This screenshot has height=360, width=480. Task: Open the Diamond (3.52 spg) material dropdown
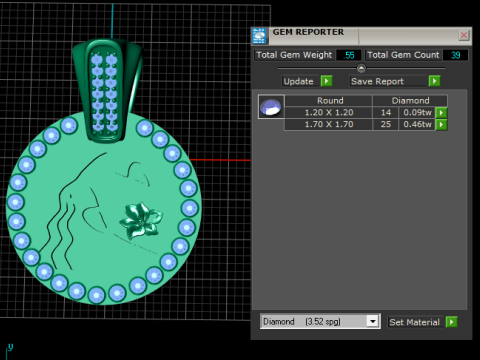pos(373,322)
